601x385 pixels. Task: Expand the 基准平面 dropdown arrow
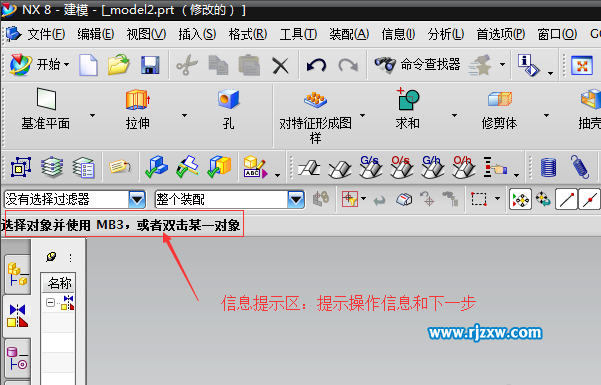coord(92,115)
